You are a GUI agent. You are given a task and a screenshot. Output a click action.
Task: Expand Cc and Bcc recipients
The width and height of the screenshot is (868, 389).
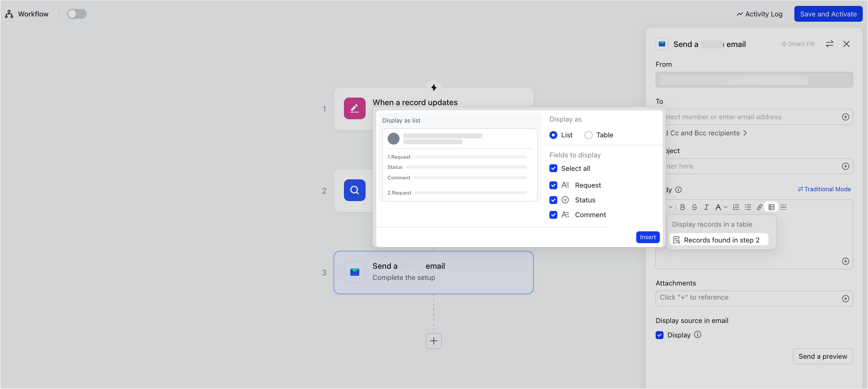tap(708, 133)
